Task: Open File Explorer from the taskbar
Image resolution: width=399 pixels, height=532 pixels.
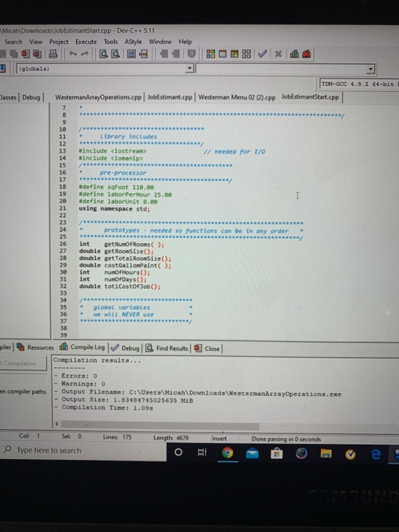Action: (326, 454)
